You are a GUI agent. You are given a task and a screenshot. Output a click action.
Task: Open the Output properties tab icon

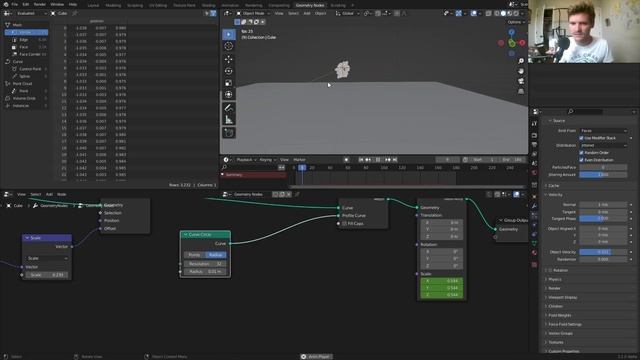pos(534,144)
